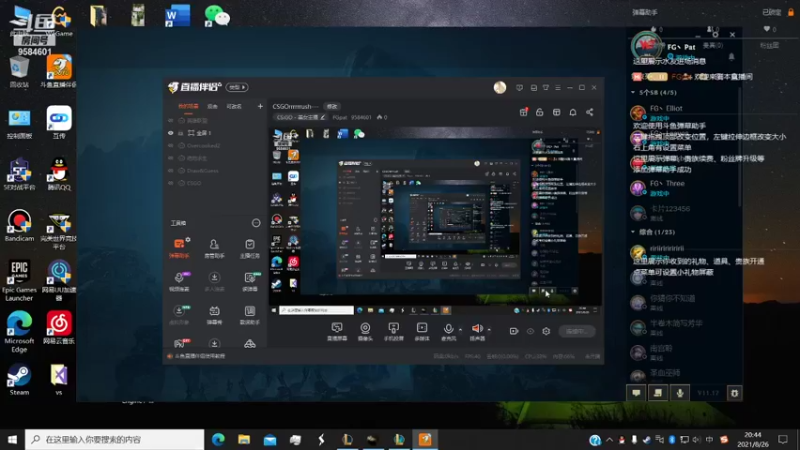Toggle visibility of the Draw&Guess source
Screen dimensions: 800x450
(171, 170)
